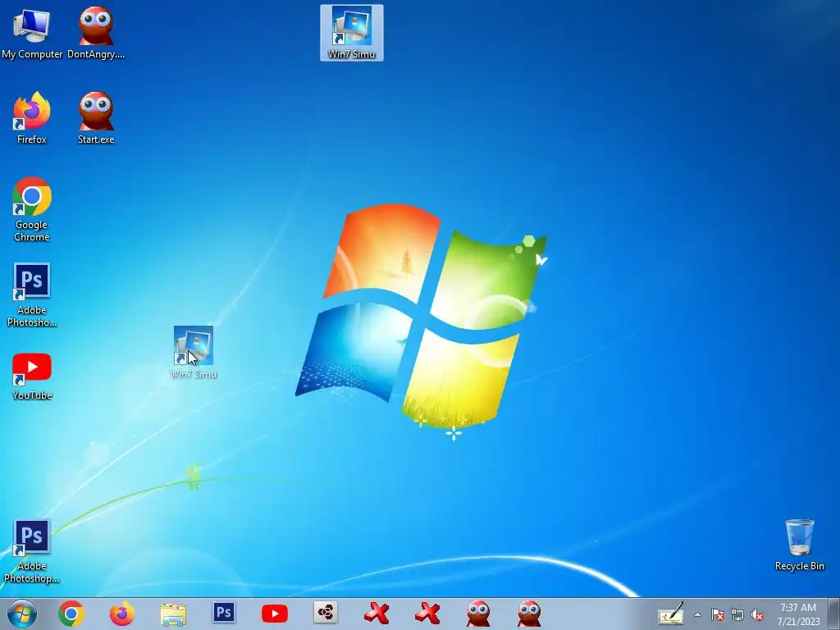This screenshot has width=840, height=630.
Task: Select the Start.exe desktop icon
Action: click(96, 118)
